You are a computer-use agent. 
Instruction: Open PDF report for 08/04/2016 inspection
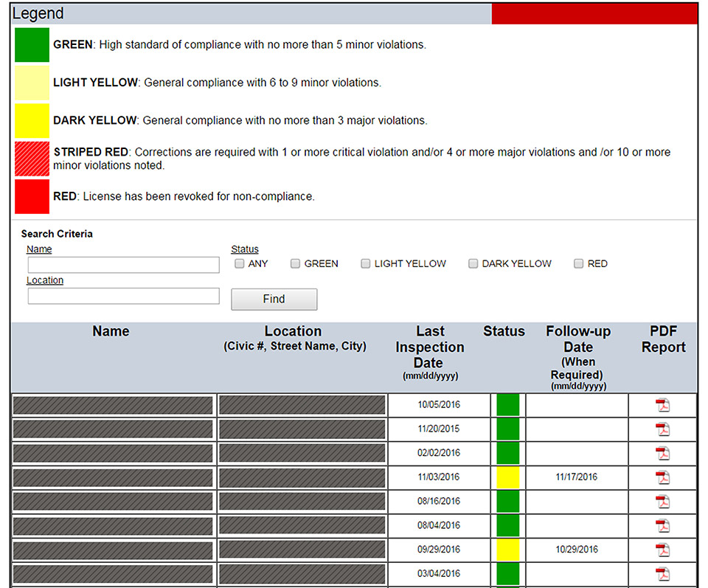point(662,526)
